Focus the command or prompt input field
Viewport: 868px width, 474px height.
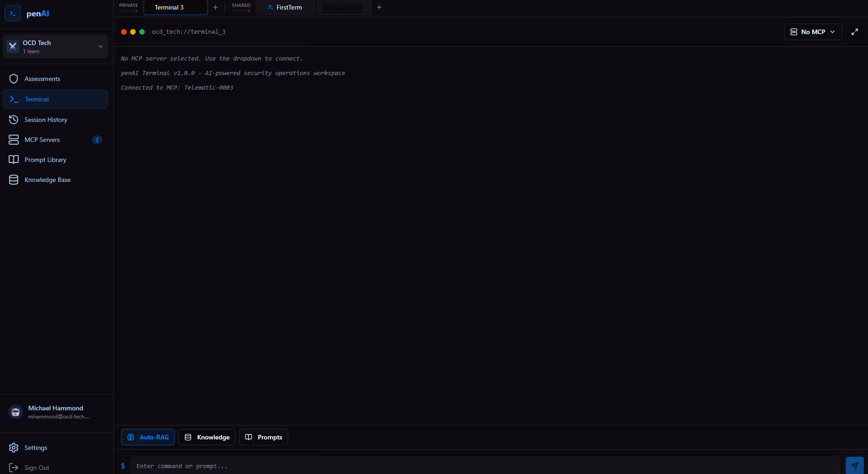(x=485, y=466)
